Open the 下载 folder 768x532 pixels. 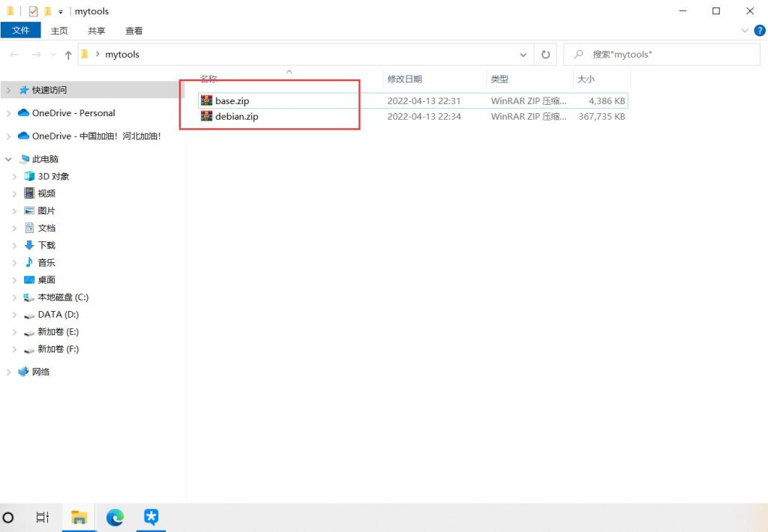[46, 245]
